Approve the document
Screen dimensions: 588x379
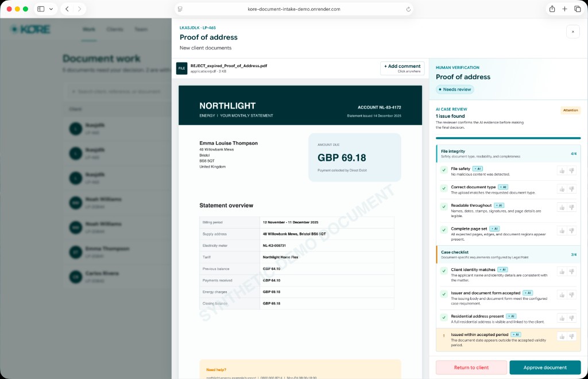[x=545, y=368]
